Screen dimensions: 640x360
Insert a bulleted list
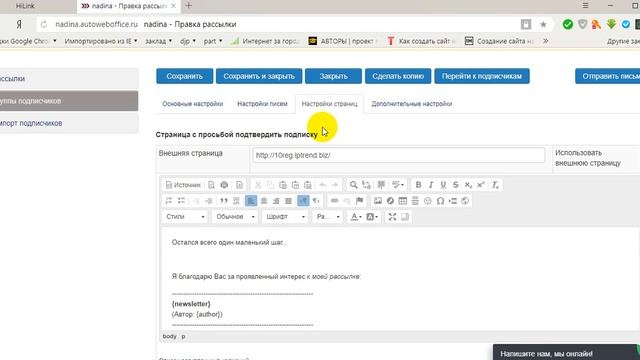click(x=181, y=200)
